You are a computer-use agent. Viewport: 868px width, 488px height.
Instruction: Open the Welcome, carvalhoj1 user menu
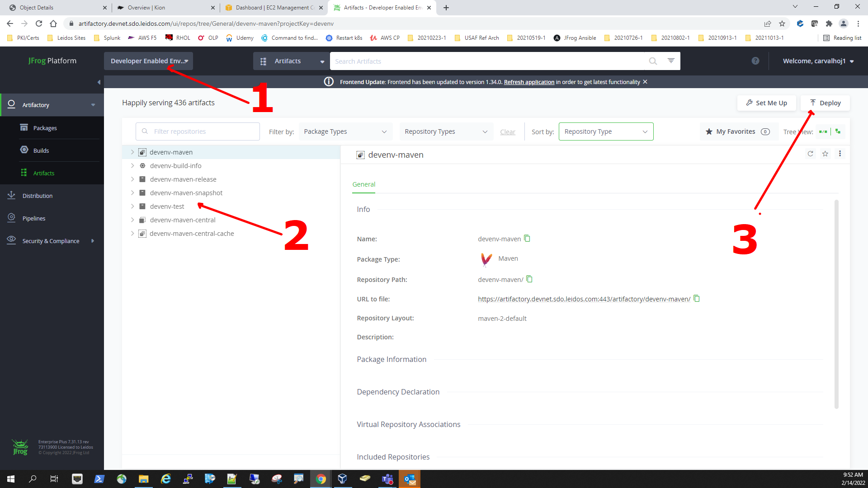[x=818, y=61]
